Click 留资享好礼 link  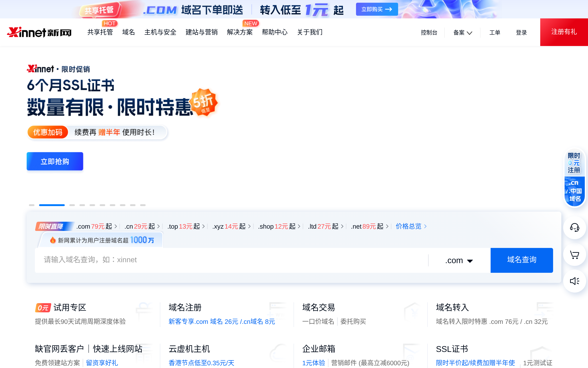(x=102, y=363)
